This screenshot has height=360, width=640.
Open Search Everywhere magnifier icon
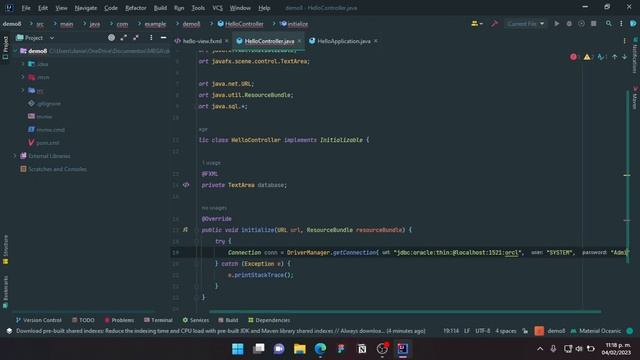(609, 24)
